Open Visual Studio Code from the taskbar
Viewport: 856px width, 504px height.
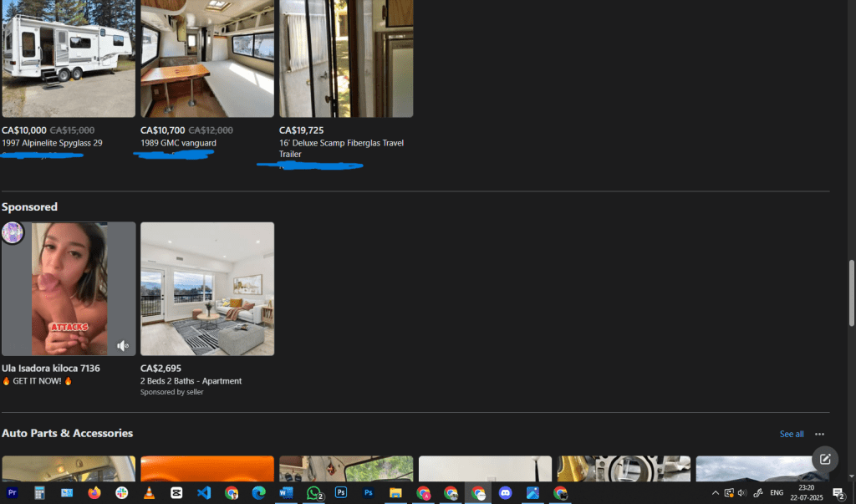[204, 493]
